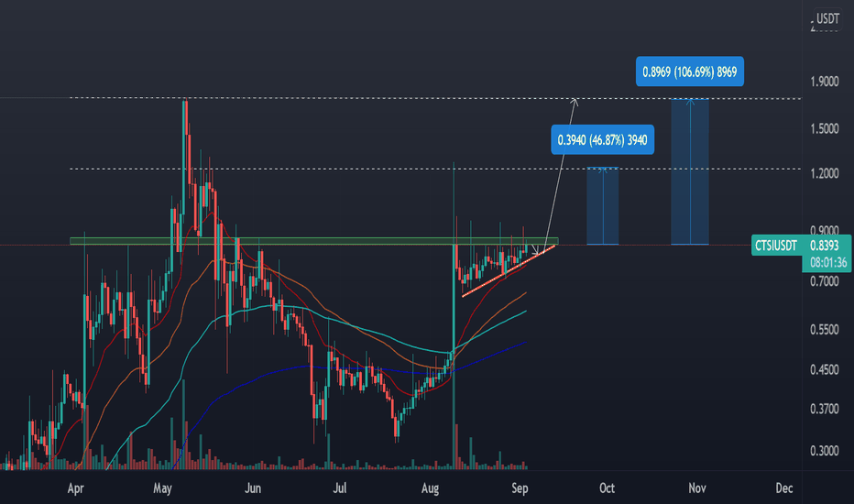This screenshot has width=854, height=504.
Task: Click the candle countdown timer 08:01:36
Action: click(x=827, y=263)
